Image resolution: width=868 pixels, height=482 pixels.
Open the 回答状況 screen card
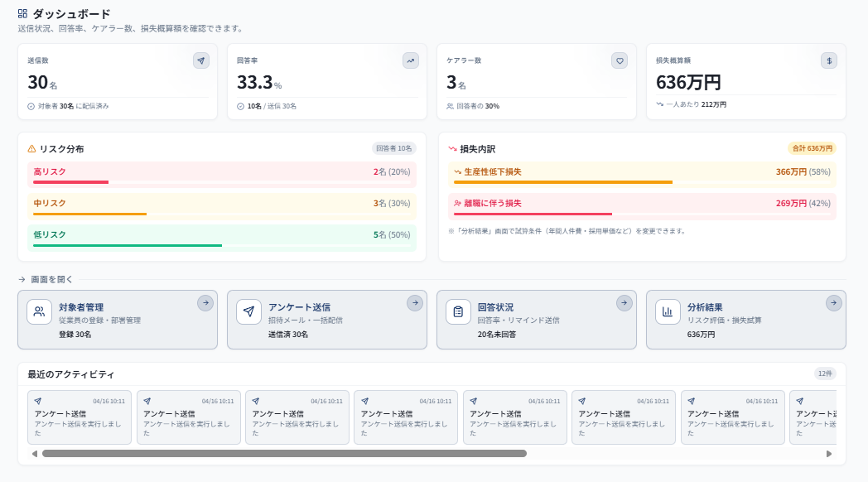[x=536, y=320]
